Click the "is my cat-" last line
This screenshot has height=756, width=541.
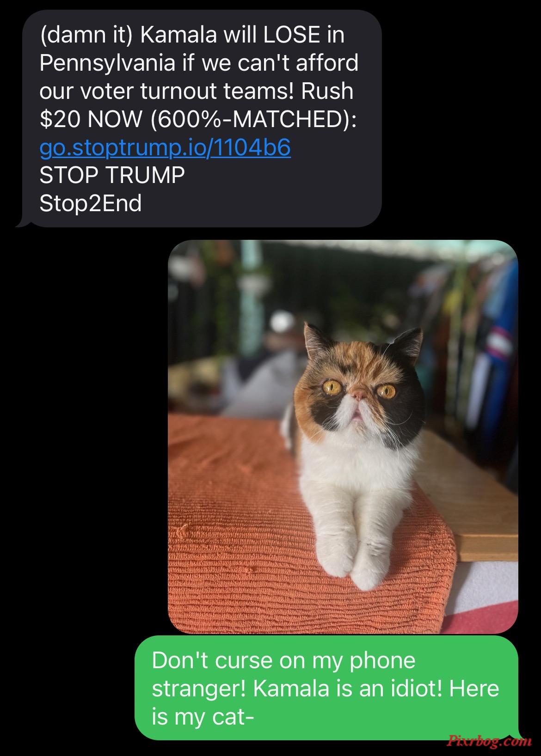tap(203, 717)
